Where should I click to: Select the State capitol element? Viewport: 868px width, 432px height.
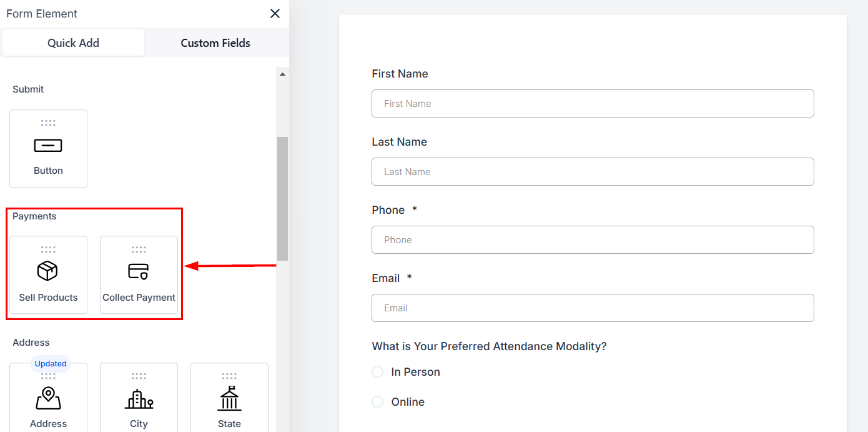click(x=229, y=398)
